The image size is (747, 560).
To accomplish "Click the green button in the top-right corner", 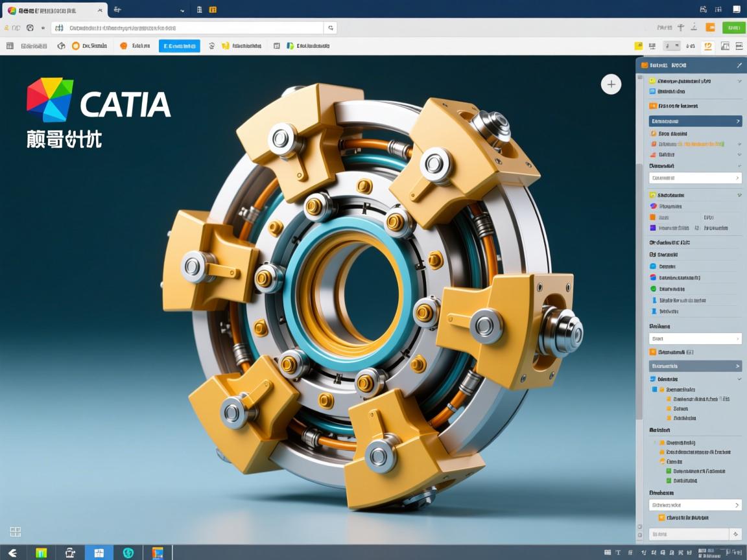I will tap(733, 27).
